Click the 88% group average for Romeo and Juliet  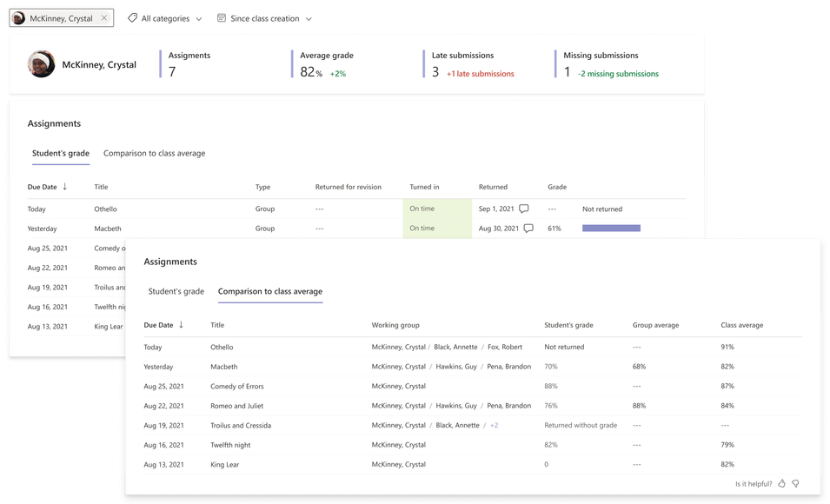(639, 406)
